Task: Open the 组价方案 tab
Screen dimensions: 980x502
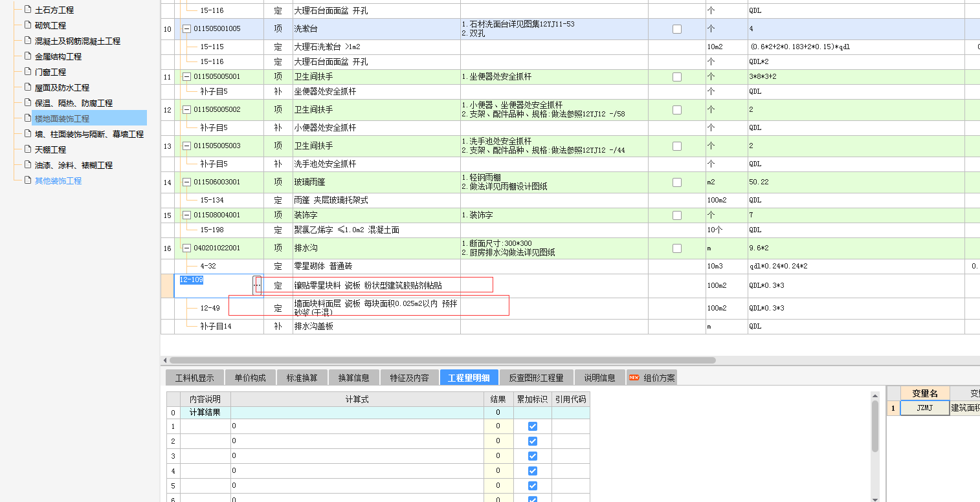Action: (652, 378)
